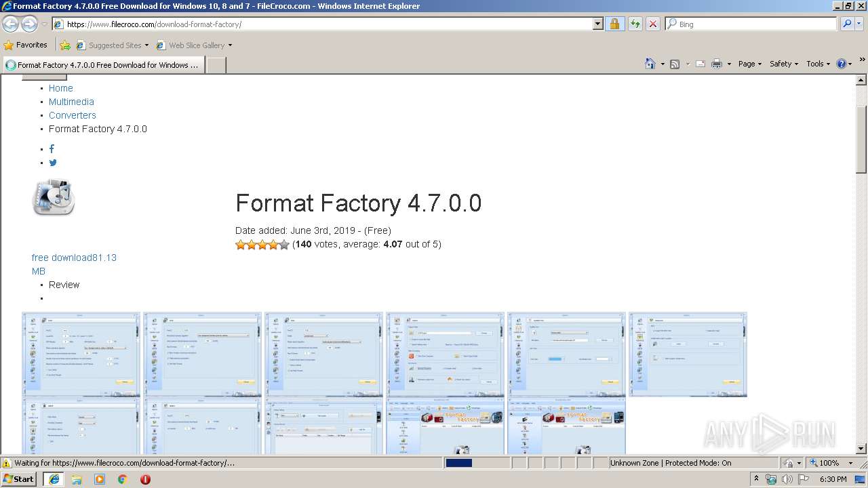Open the RSS feeds dropdown arrow
868x488 pixels.
point(687,64)
